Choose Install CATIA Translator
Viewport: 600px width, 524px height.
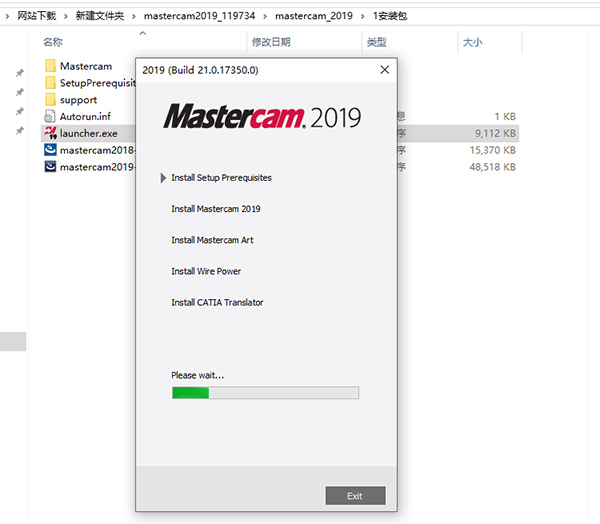click(x=217, y=302)
